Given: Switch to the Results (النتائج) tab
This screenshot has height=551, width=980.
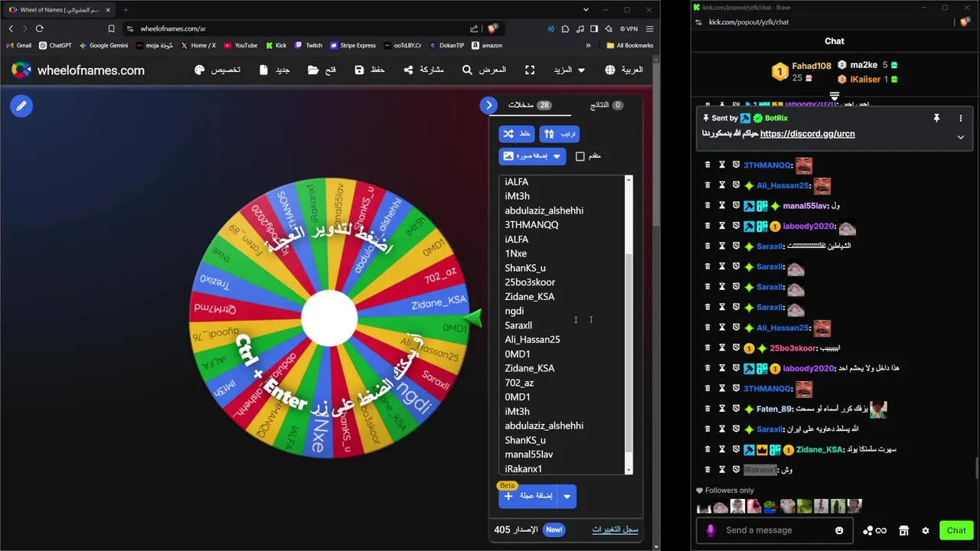Looking at the screenshot, I should click(606, 105).
